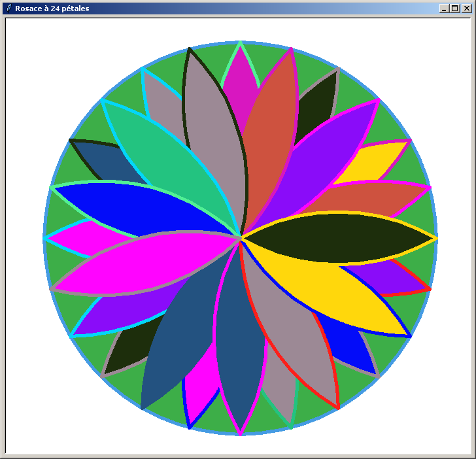Close the Rosace à 24 pétales window
The width and height of the screenshot is (476, 459).
466,8
